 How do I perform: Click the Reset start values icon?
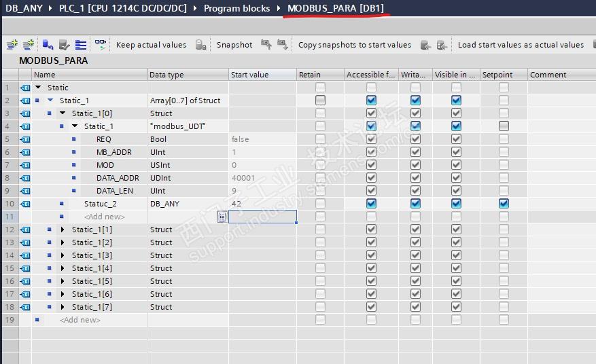tap(48, 45)
